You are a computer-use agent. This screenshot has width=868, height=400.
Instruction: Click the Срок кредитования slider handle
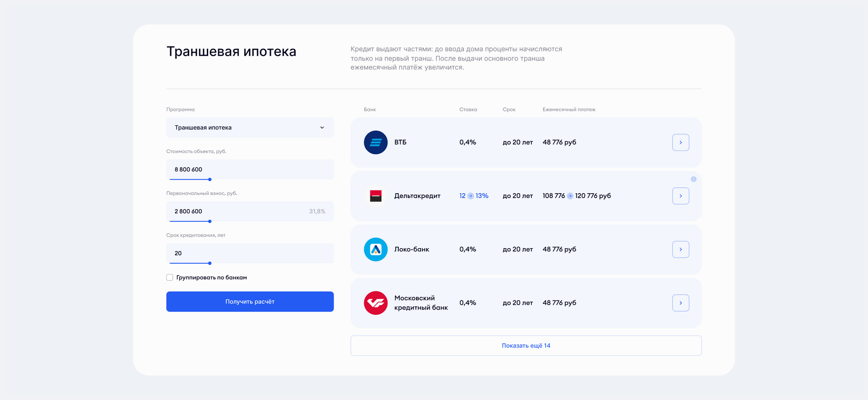tap(210, 263)
